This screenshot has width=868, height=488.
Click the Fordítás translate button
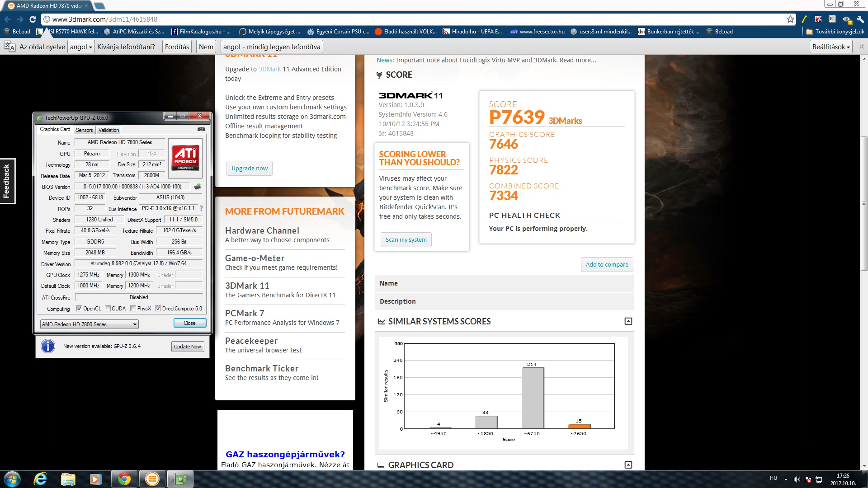click(177, 47)
